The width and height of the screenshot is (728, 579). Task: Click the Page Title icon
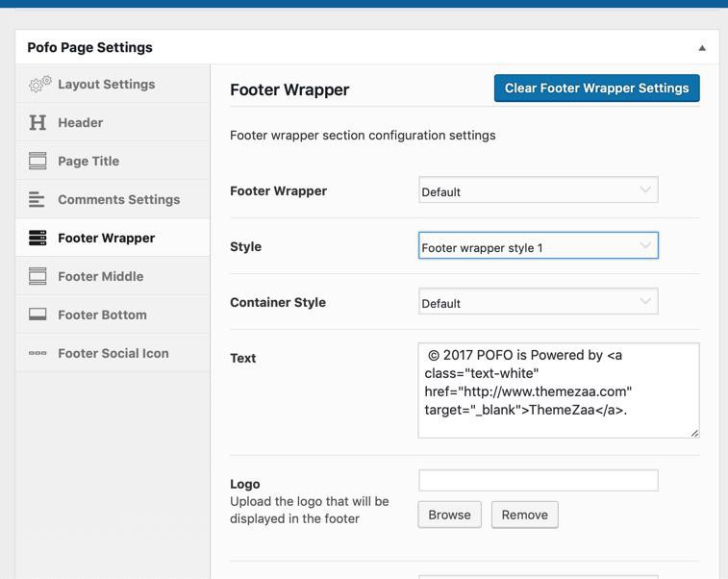[x=38, y=162]
